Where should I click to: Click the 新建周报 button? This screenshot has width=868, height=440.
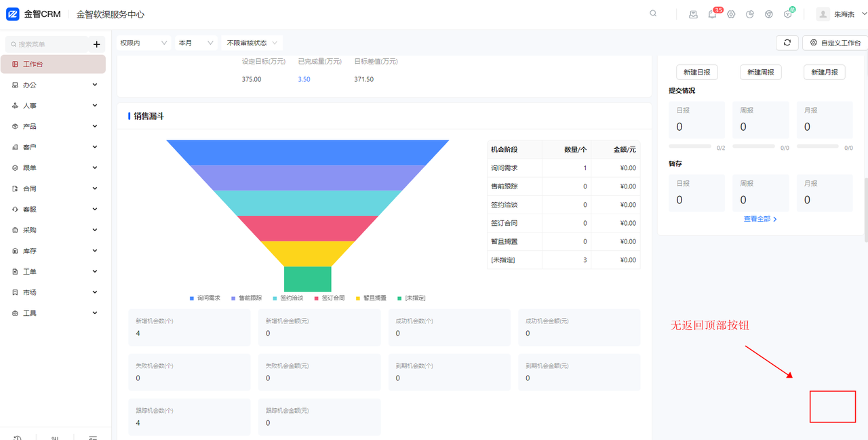point(761,72)
